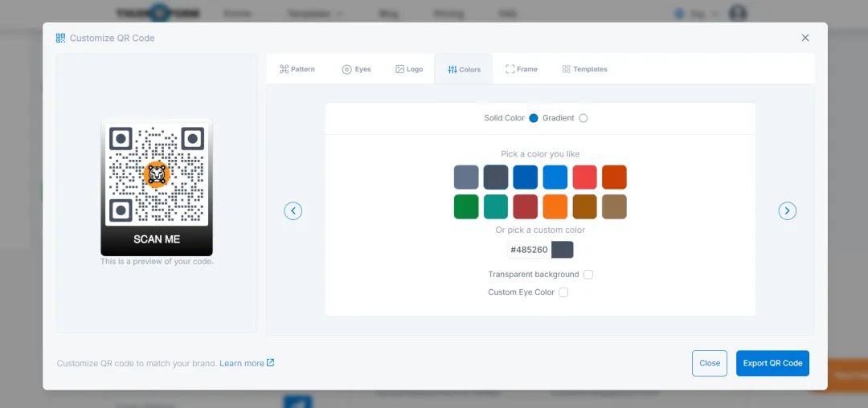Click the QR code preview image
The image size is (868, 408).
[x=157, y=187]
